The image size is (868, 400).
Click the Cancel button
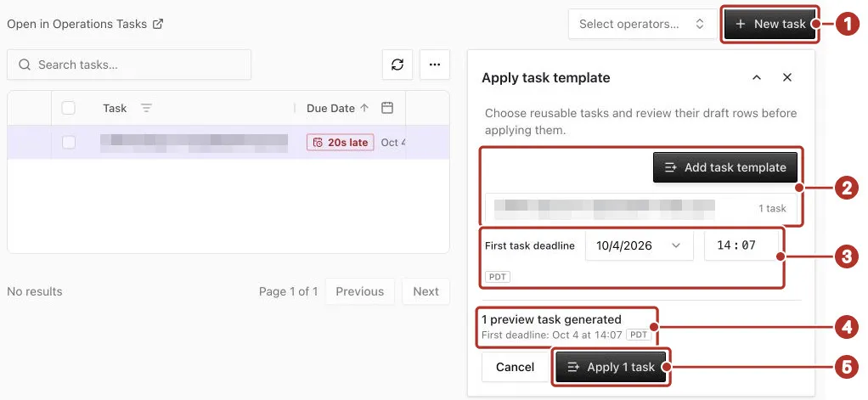(515, 367)
